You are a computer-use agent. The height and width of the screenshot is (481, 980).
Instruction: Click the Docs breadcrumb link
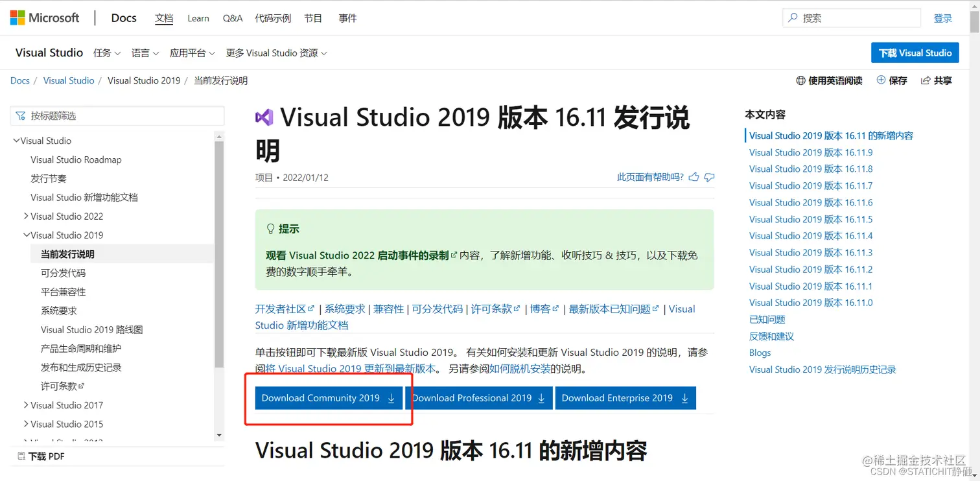[20, 80]
